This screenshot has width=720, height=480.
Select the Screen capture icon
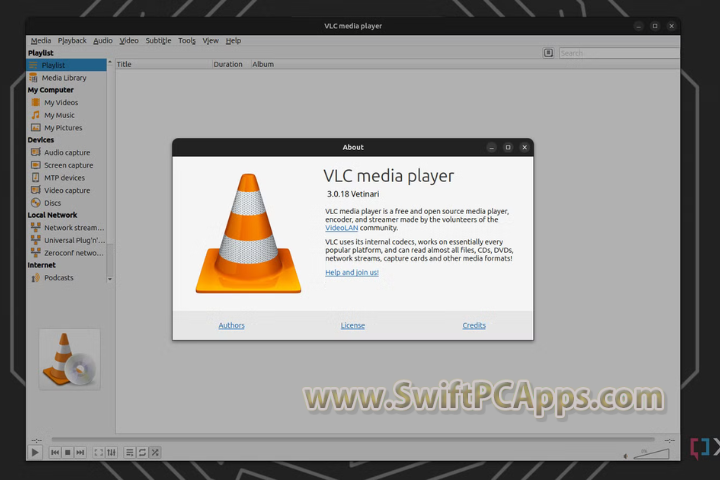click(x=35, y=165)
